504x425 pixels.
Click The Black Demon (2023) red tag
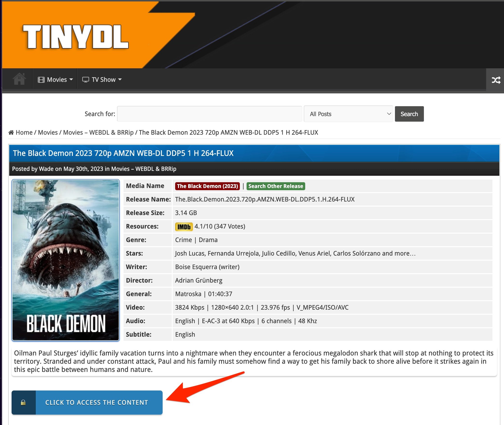[207, 186]
